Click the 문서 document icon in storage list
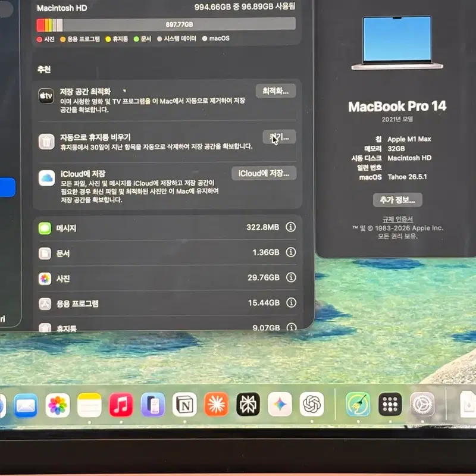This screenshot has width=476, height=476. point(45,253)
